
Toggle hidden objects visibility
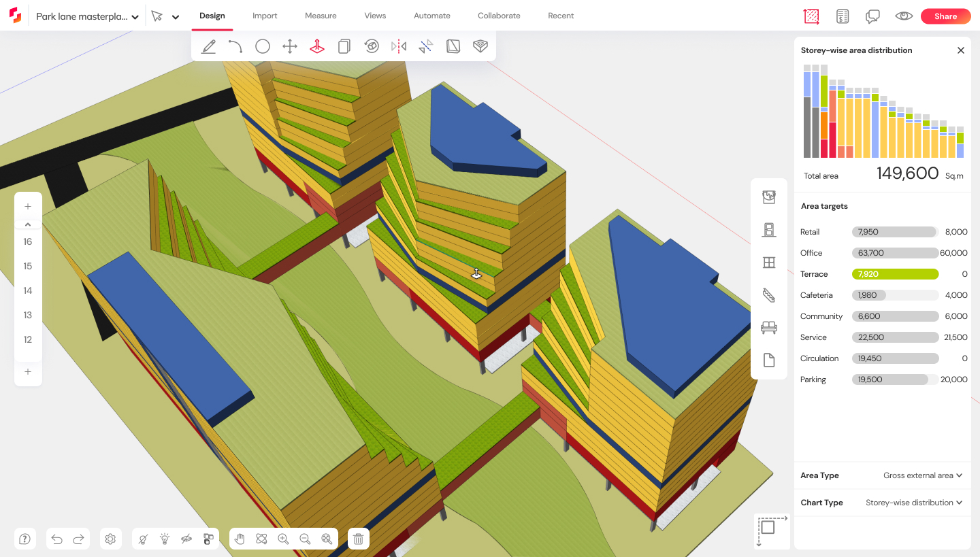pyautogui.click(x=186, y=539)
